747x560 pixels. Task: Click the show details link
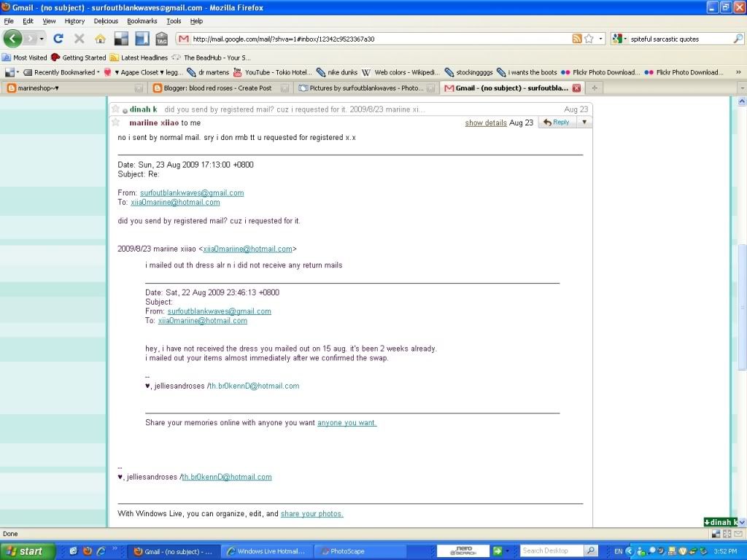[x=486, y=123]
